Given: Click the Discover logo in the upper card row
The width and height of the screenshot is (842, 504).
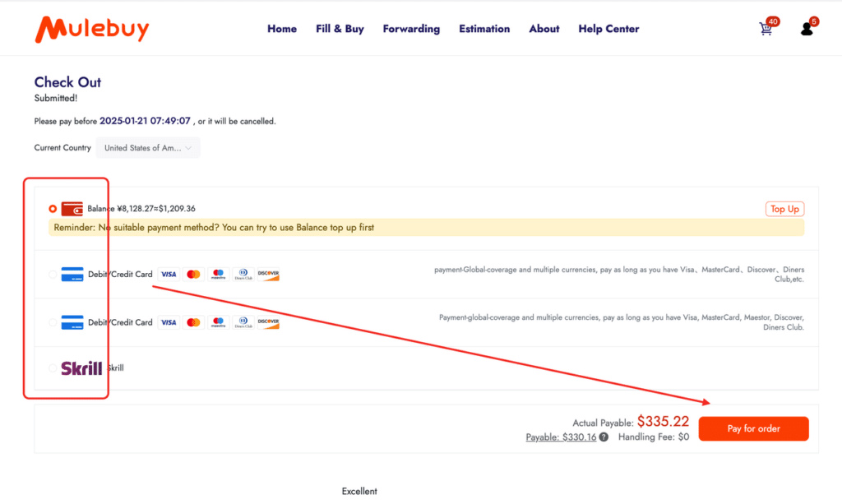Looking at the screenshot, I should (x=269, y=275).
